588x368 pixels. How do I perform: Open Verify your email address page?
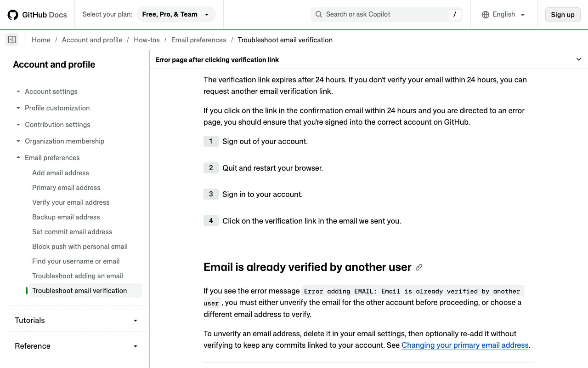tap(71, 202)
